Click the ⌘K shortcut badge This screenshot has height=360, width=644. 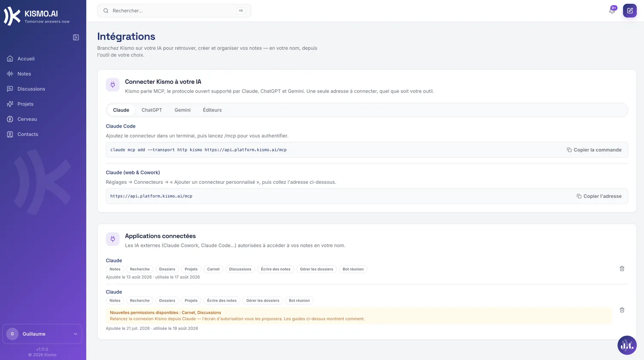pyautogui.click(x=241, y=11)
